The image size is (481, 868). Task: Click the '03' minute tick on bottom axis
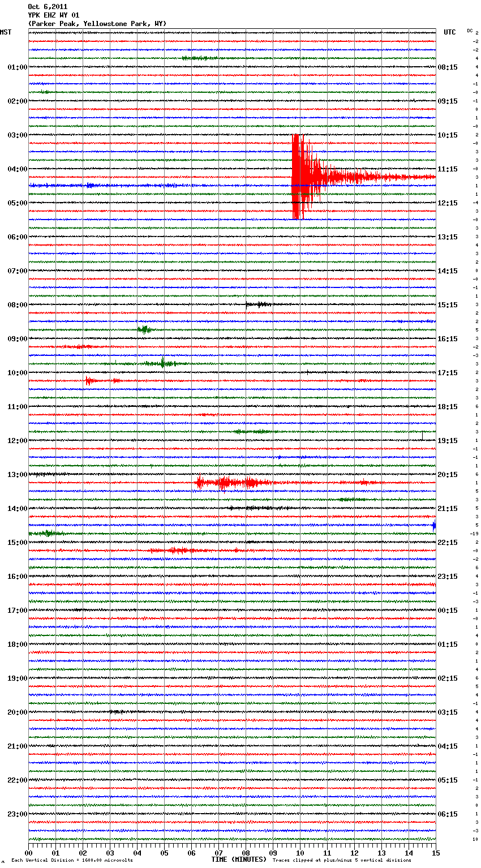(110, 853)
